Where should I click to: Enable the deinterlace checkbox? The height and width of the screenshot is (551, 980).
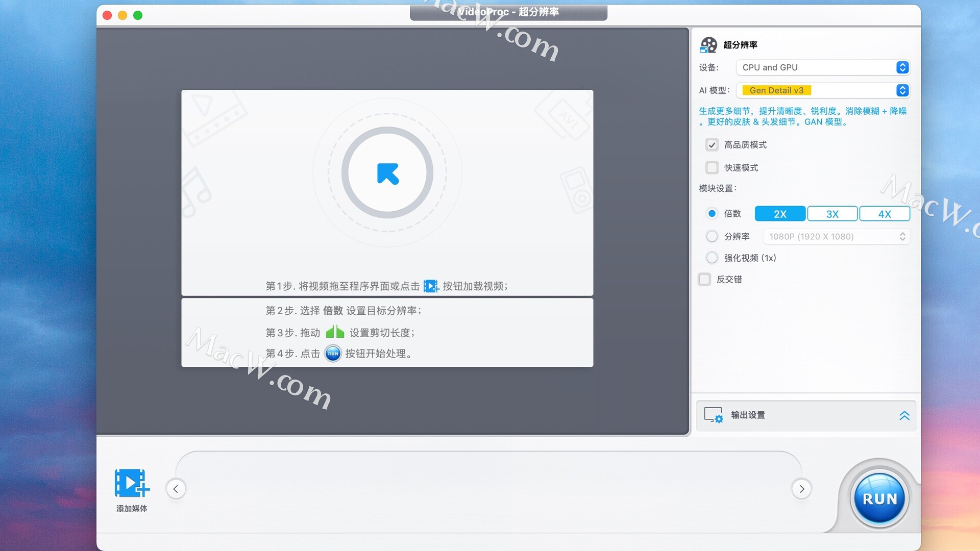click(x=704, y=279)
